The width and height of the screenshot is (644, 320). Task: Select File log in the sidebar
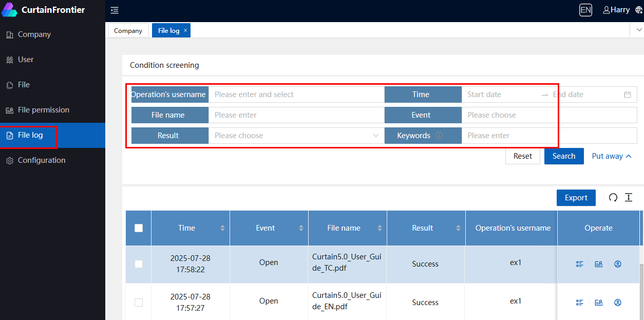click(x=52, y=135)
